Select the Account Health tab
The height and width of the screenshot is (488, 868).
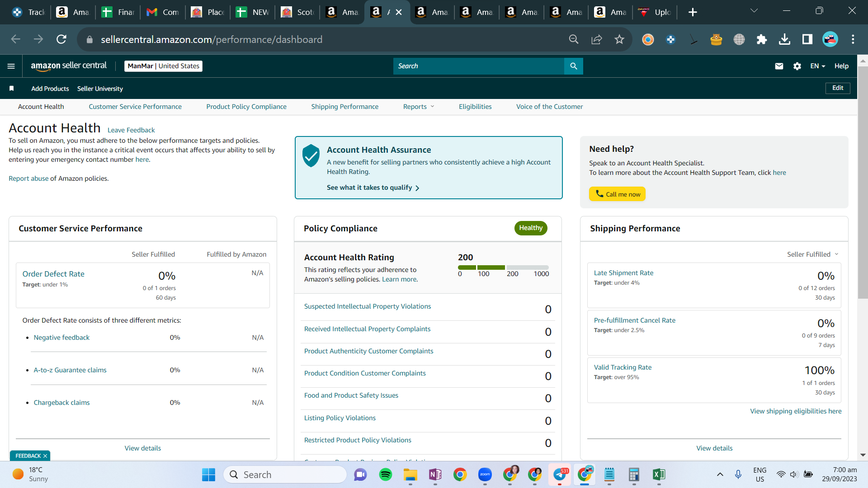tap(41, 107)
